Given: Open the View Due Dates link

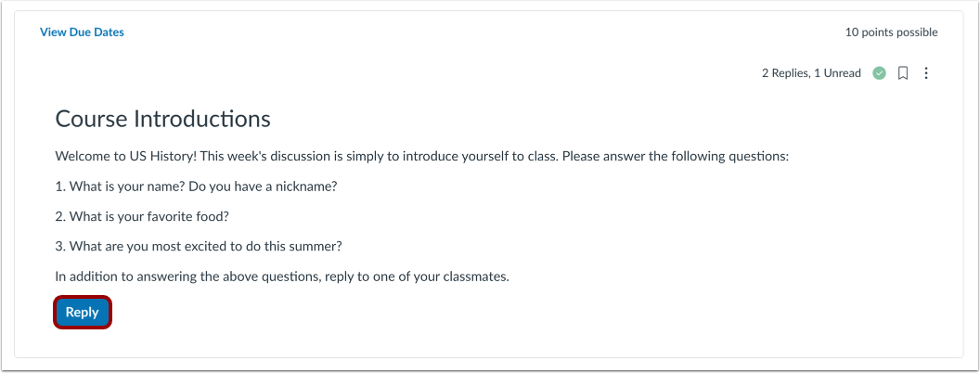Looking at the screenshot, I should [82, 32].
